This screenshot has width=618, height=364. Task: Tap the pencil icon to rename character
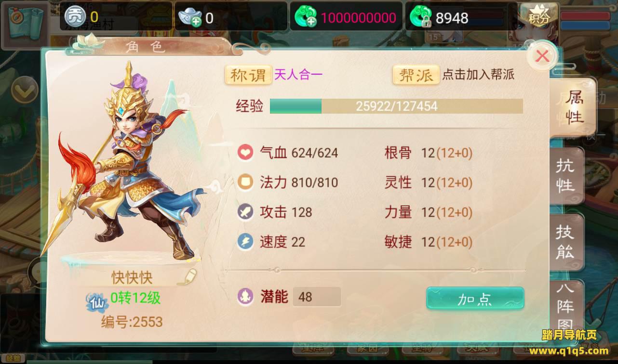tap(187, 277)
